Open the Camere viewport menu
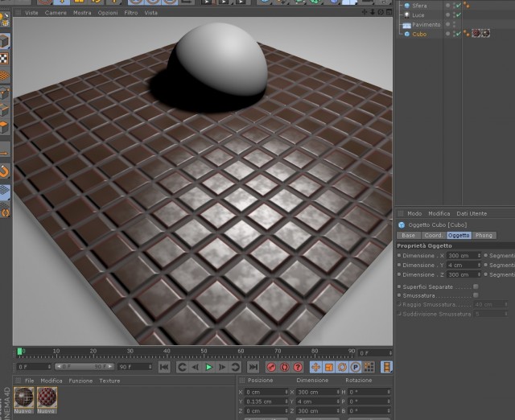Screen dimensions: 515x420 [x=56, y=13]
